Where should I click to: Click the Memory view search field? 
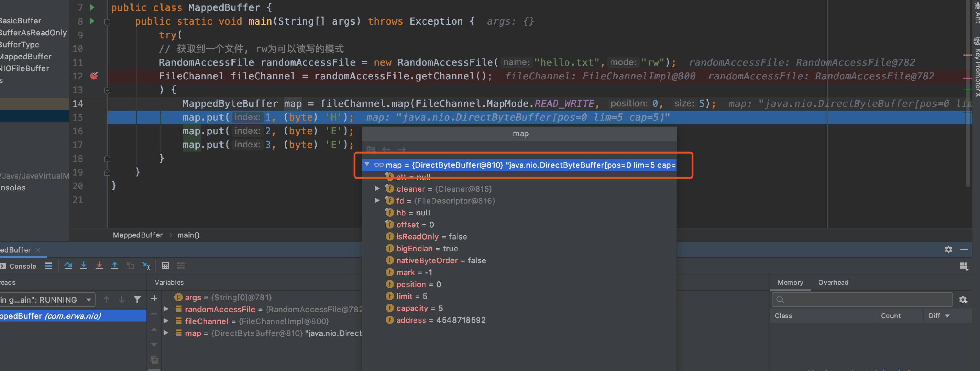point(862,300)
